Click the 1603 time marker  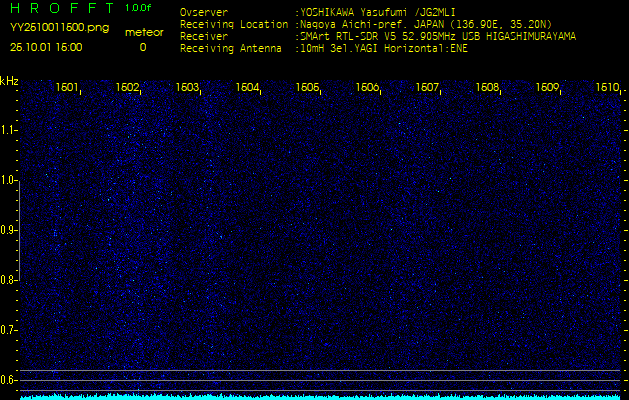tap(187, 88)
